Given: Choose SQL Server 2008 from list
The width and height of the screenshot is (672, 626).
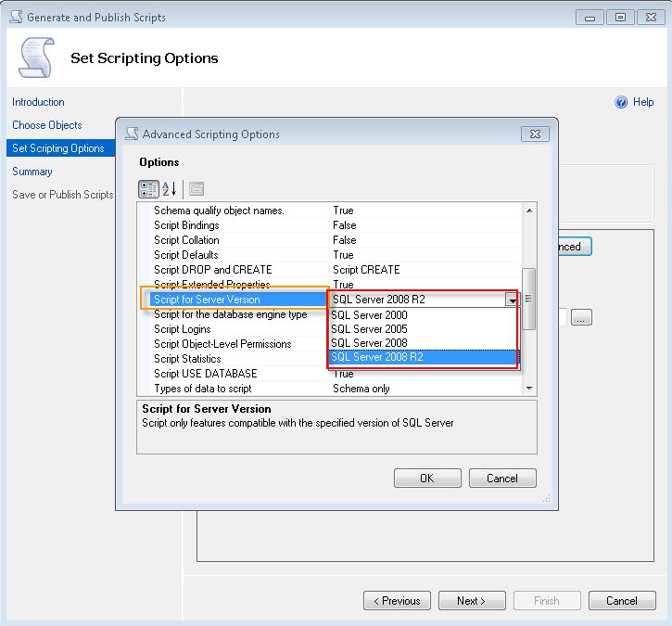Looking at the screenshot, I should [x=423, y=343].
